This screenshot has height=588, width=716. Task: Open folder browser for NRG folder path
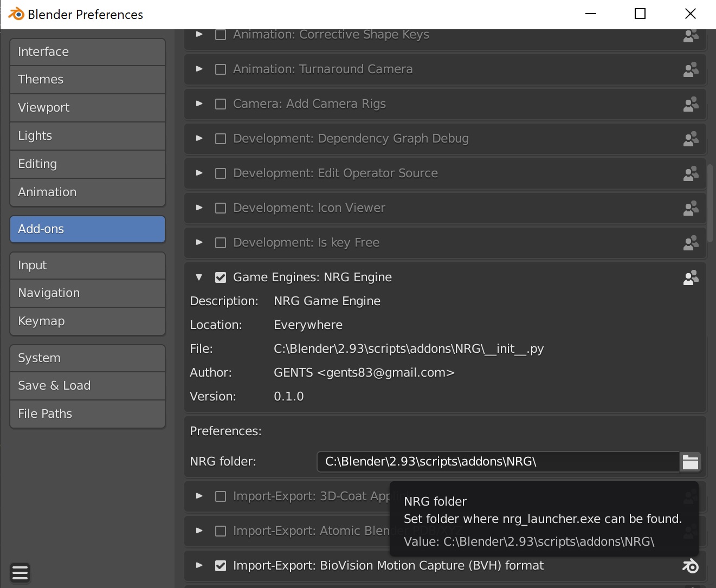690,462
